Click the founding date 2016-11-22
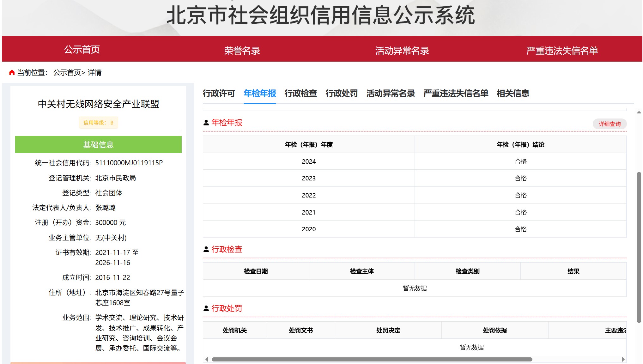The height and width of the screenshot is (364, 643). [112, 277]
